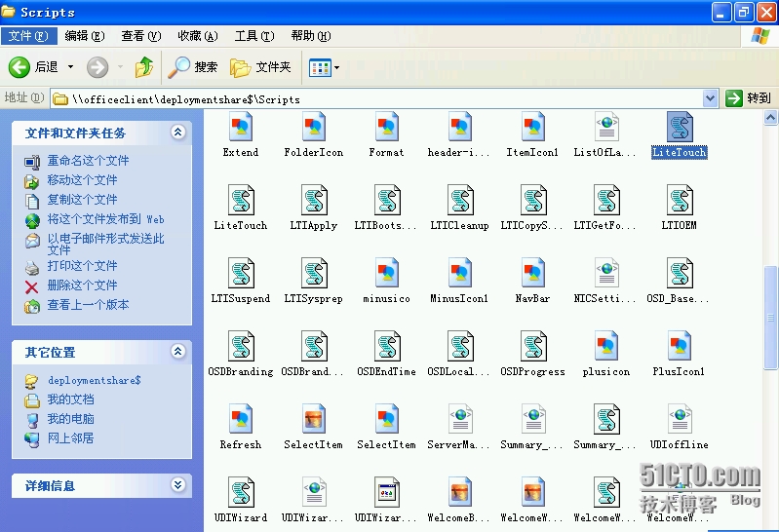
Task: Open the 文件(F) menu
Action: click(x=28, y=36)
